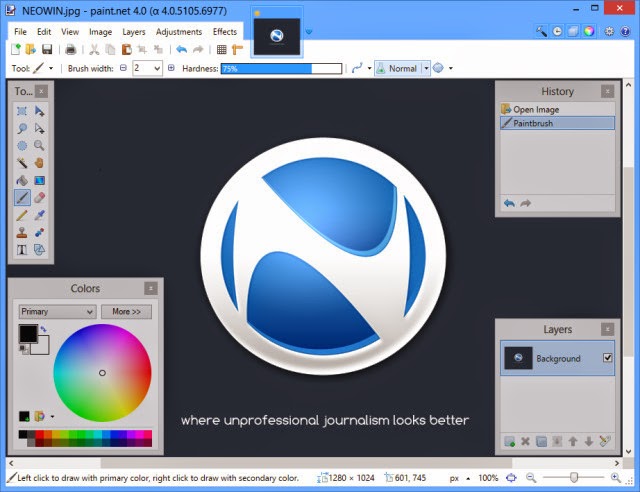Open the px units dropdown in status bar
The image size is (640, 492).
(459, 478)
